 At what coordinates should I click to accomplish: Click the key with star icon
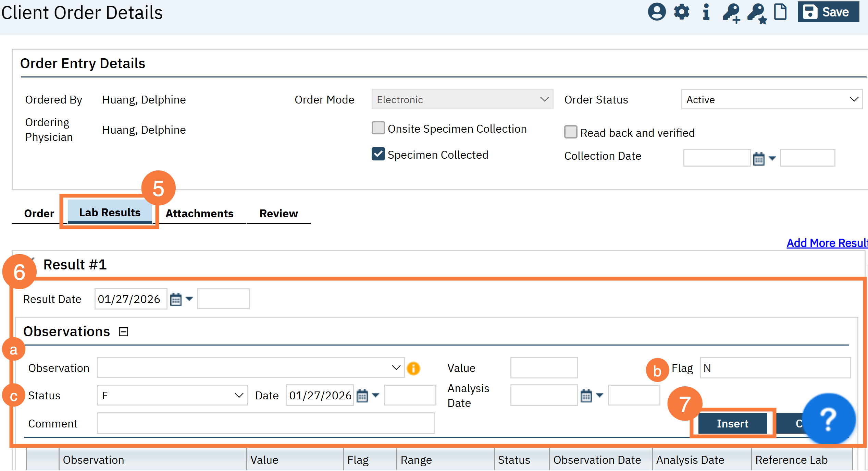[756, 13]
